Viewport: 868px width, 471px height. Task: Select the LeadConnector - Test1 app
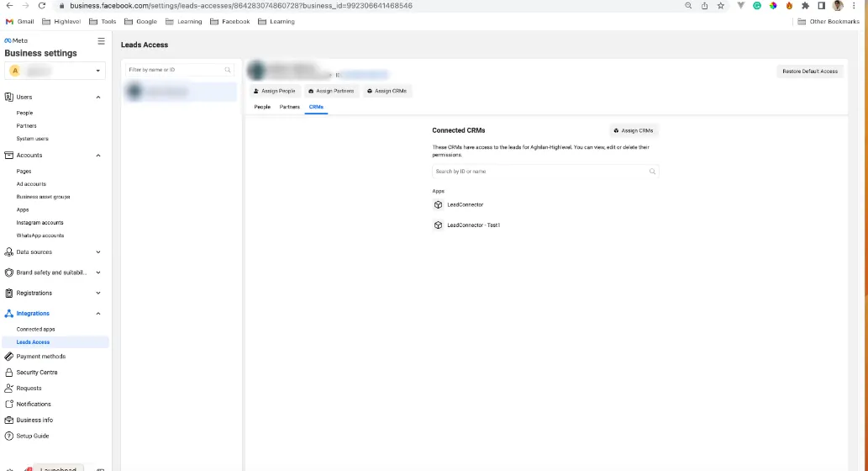coord(473,225)
